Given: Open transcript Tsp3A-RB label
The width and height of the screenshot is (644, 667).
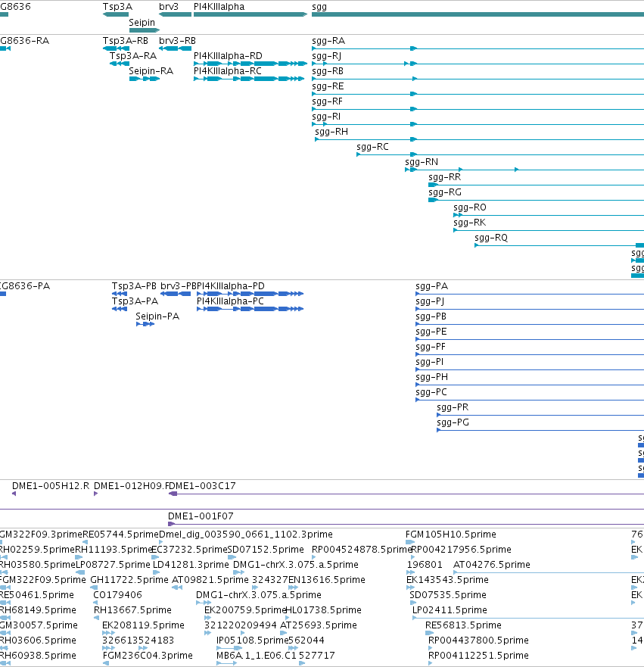Looking at the screenshot, I should pyautogui.click(x=126, y=41).
